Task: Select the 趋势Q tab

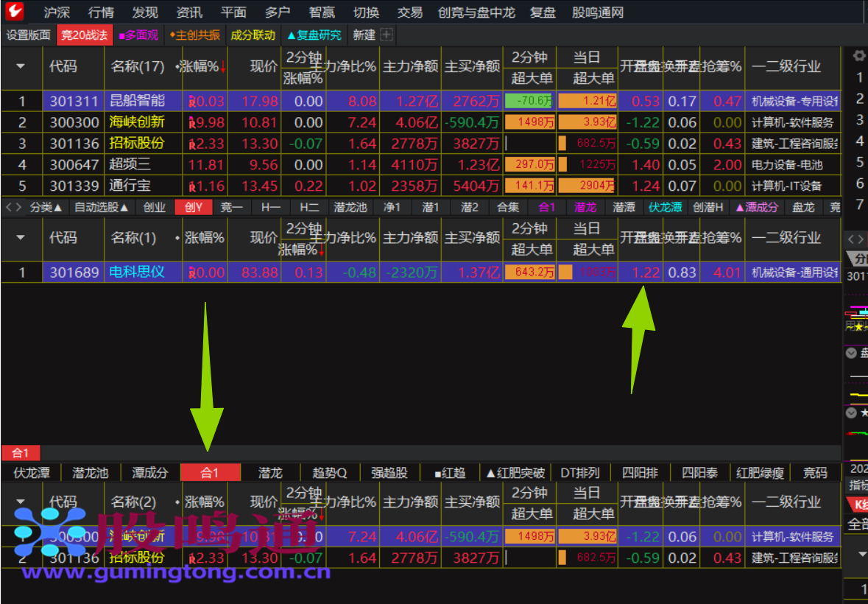Action: coord(329,473)
